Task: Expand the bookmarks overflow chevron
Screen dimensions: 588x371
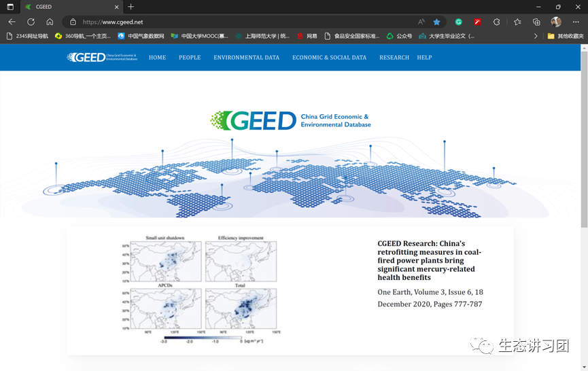Action: pos(536,36)
